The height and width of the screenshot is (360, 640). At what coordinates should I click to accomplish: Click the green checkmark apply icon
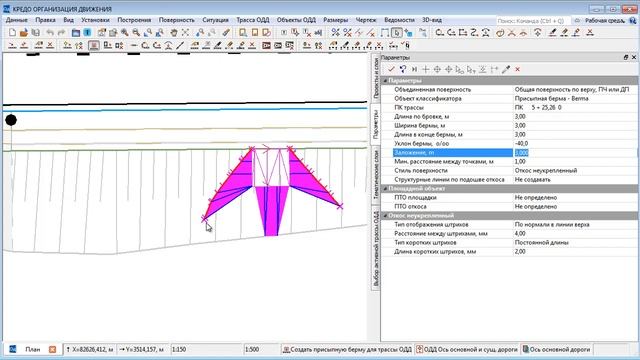pos(391,69)
